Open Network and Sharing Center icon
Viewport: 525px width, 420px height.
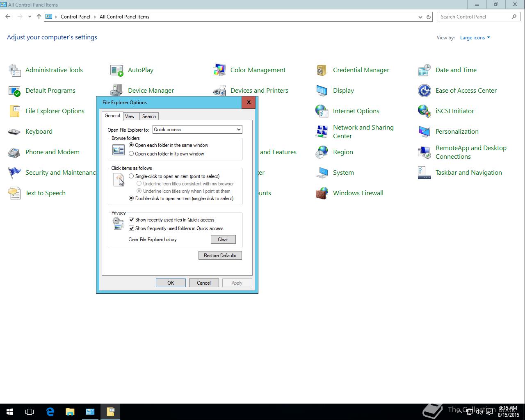[x=322, y=132]
